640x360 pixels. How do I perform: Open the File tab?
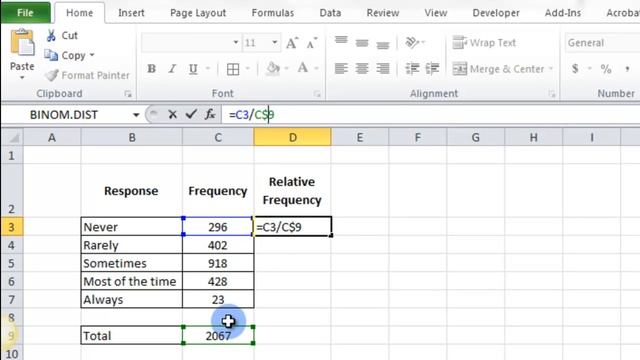point(25,13)
